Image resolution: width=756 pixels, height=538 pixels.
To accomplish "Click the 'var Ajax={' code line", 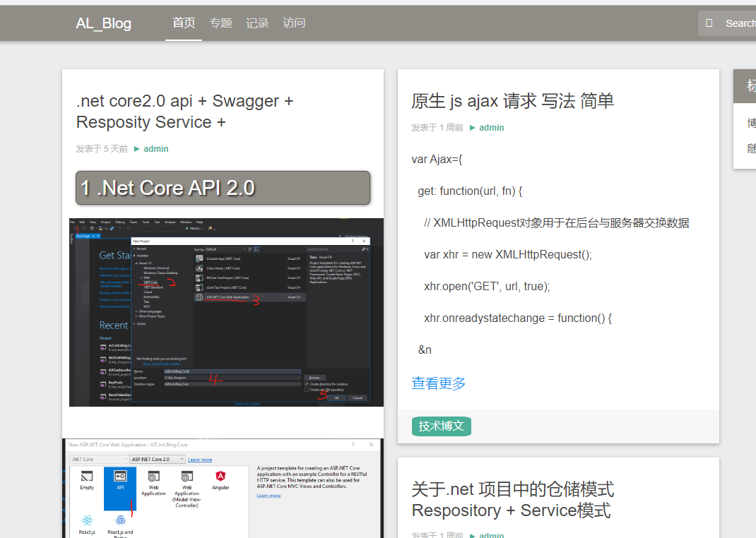I will 437,160.
